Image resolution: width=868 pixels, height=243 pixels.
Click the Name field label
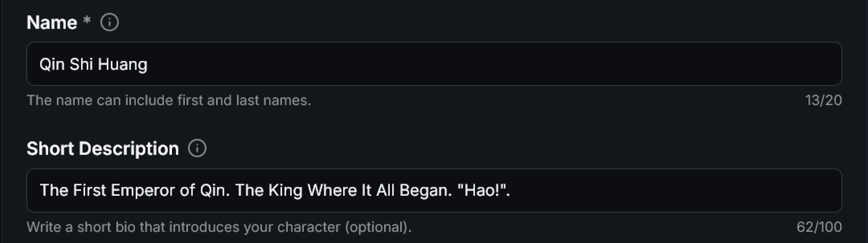tap(52, 23)
